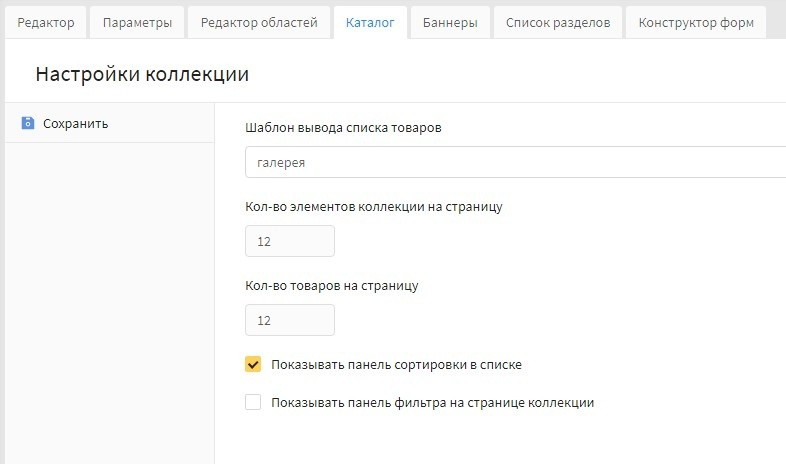
Task: Click the Настройки коллекции heading
Action: click(142, 74)
